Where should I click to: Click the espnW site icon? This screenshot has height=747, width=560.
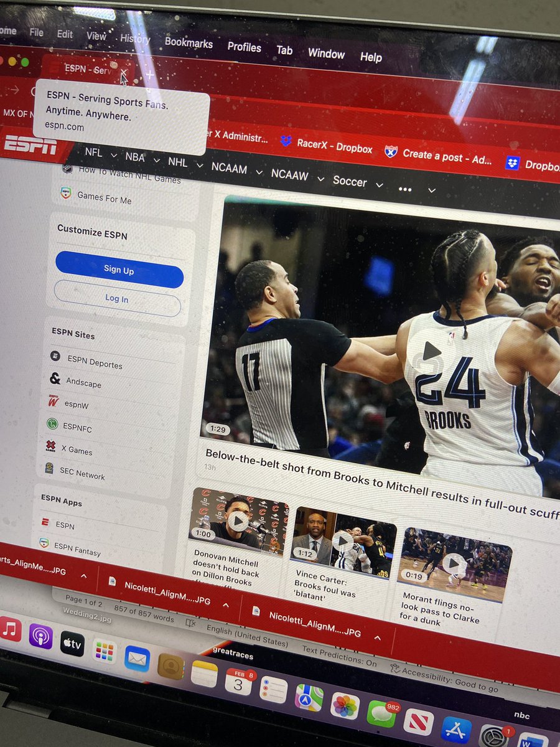[54, 400]
